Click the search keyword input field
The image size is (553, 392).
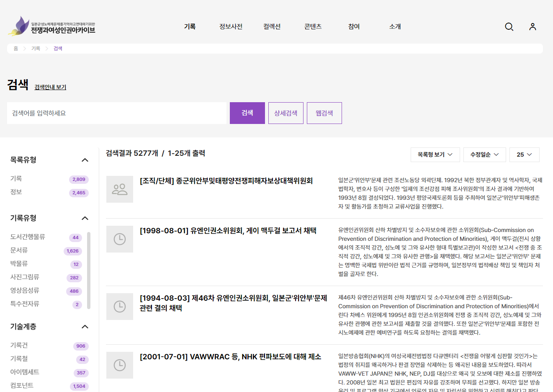[116, 113]
